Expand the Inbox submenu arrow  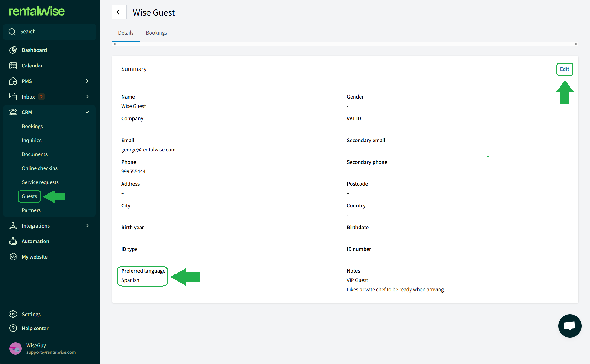[87, 97]
